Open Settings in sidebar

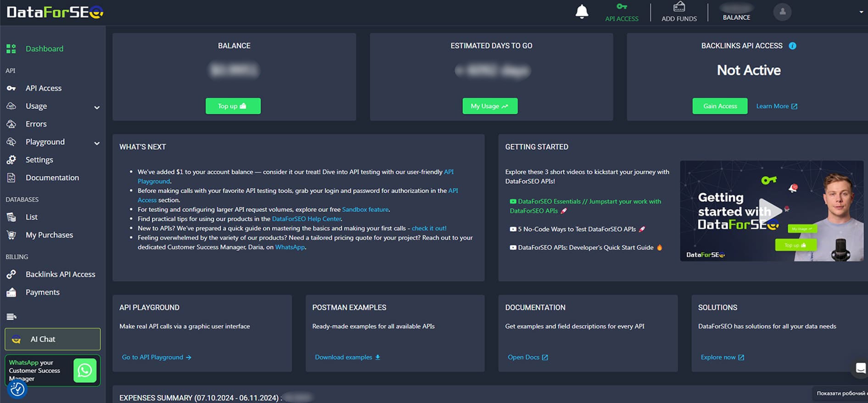39,160
